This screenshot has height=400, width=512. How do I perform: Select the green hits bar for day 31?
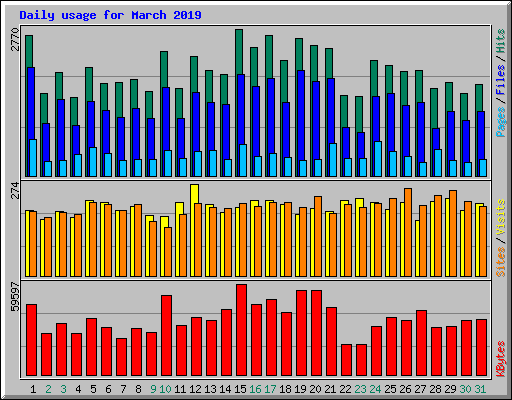[479, 97]
